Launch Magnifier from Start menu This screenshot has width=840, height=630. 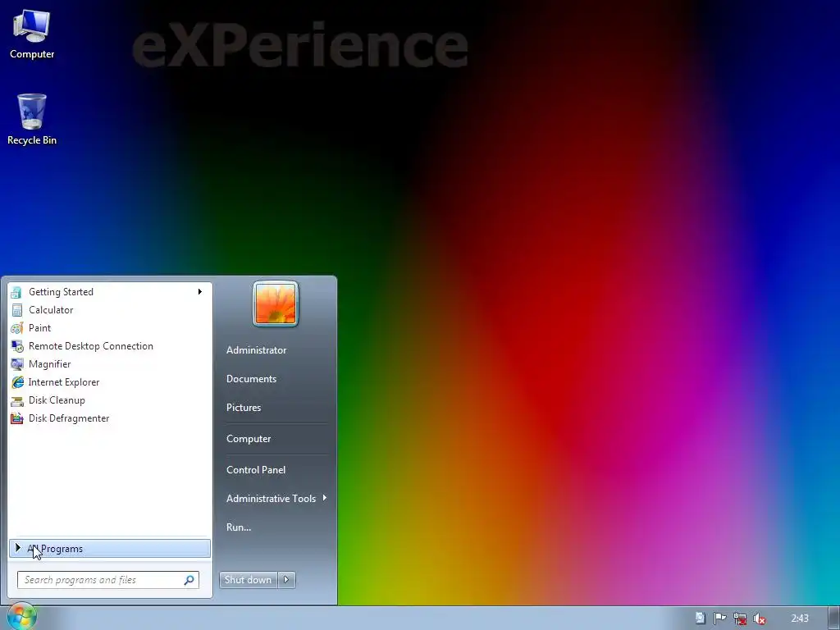pos(110,364)
